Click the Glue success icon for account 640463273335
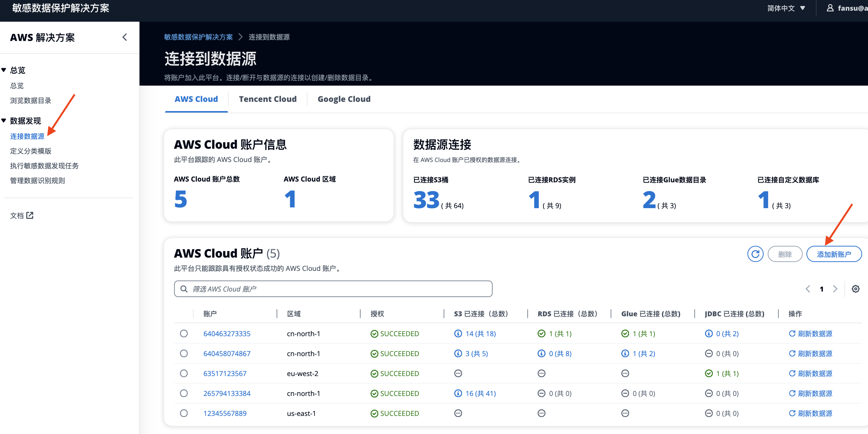 [625, 334]
